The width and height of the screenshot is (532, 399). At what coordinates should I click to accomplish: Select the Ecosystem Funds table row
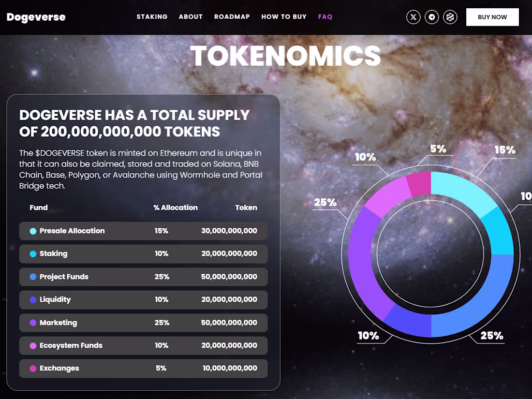coord(143,345)
